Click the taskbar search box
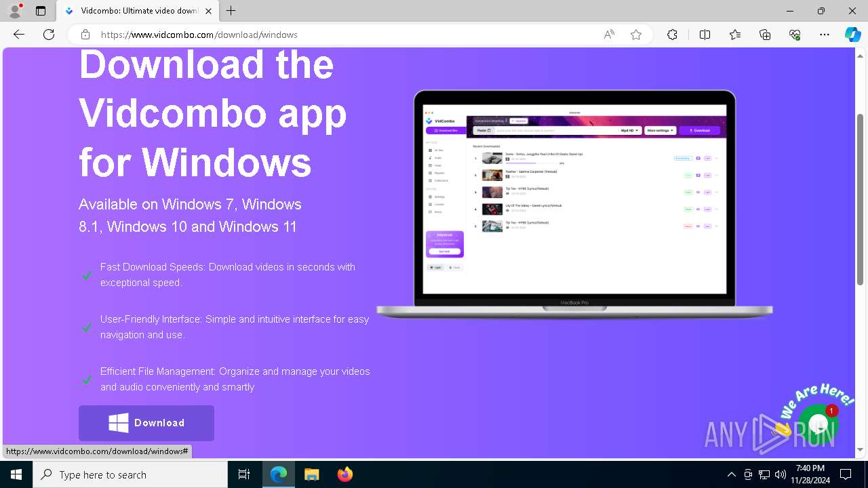 (130, 474)
